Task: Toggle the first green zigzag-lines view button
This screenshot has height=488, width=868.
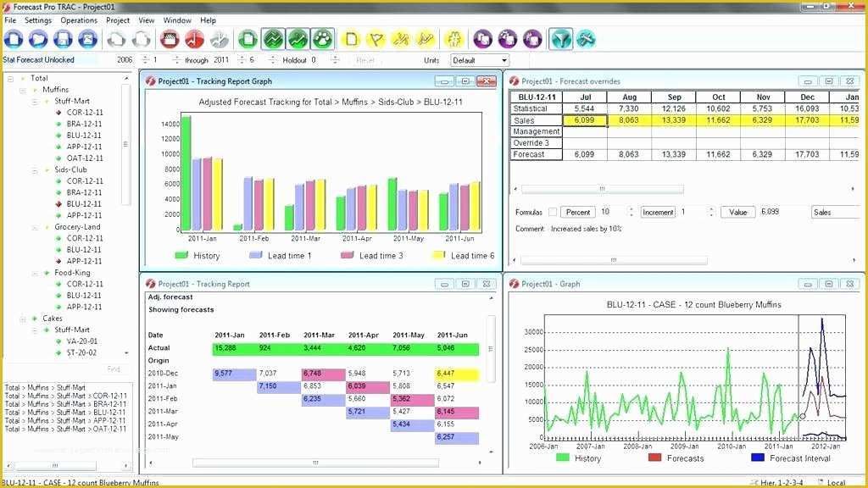Action: [x=273, y=39]
